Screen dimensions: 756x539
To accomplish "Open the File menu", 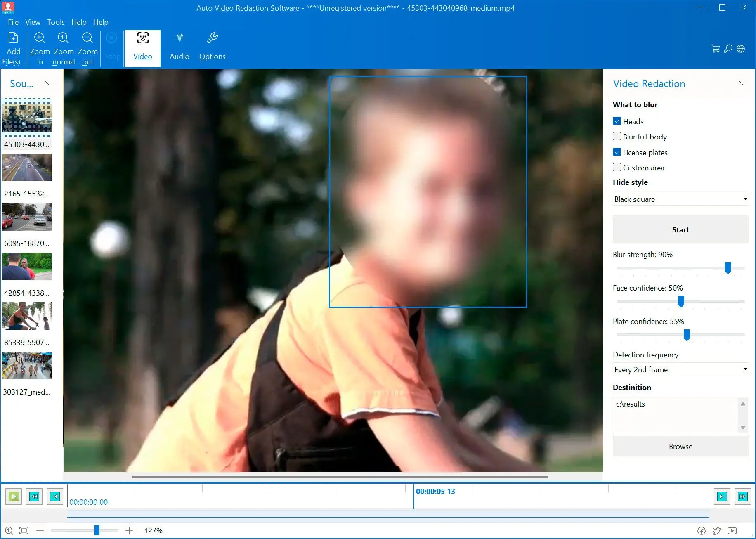I will click(13, 22).
